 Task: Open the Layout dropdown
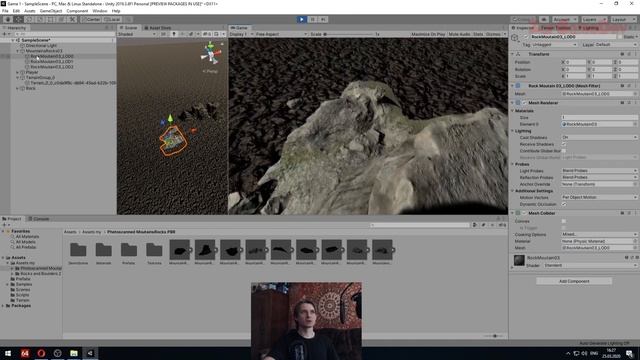coord(623,19)
